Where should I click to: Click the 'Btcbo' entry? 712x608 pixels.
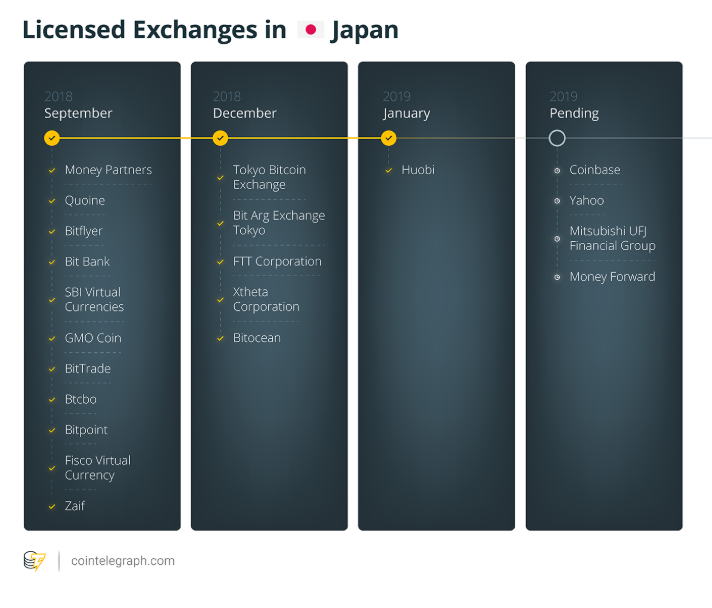pyautogui.click(x=80, y=399)
